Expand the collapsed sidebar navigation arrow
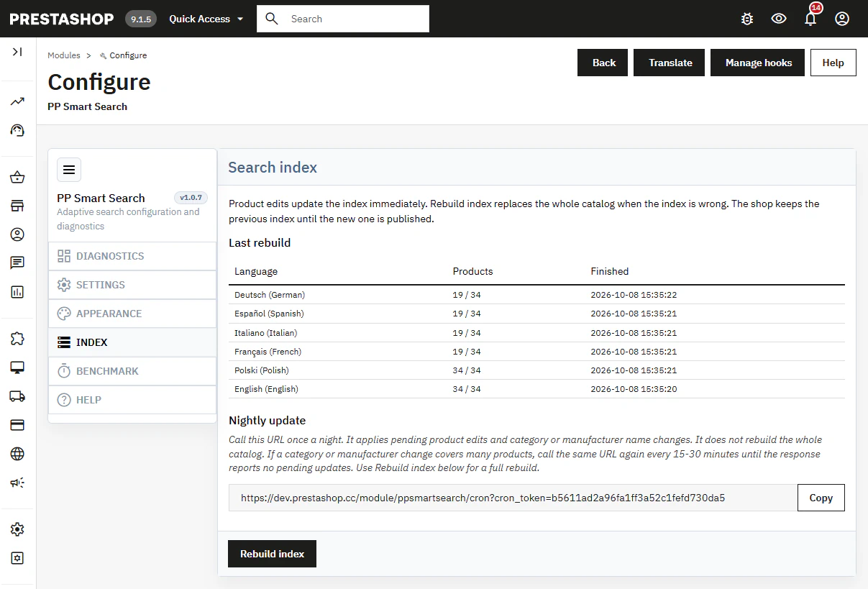This screenshot has width=868, height=589. click(x=17, y=52)
